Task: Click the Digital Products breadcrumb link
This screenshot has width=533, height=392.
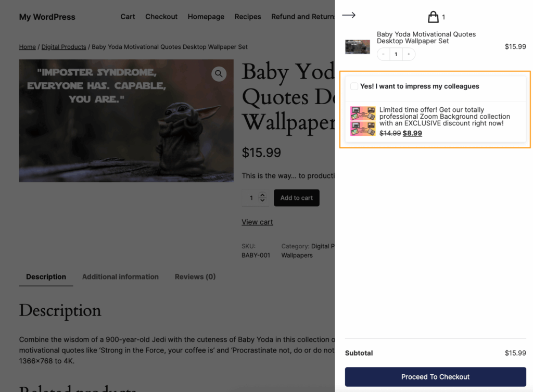Action: click(64, 47)
